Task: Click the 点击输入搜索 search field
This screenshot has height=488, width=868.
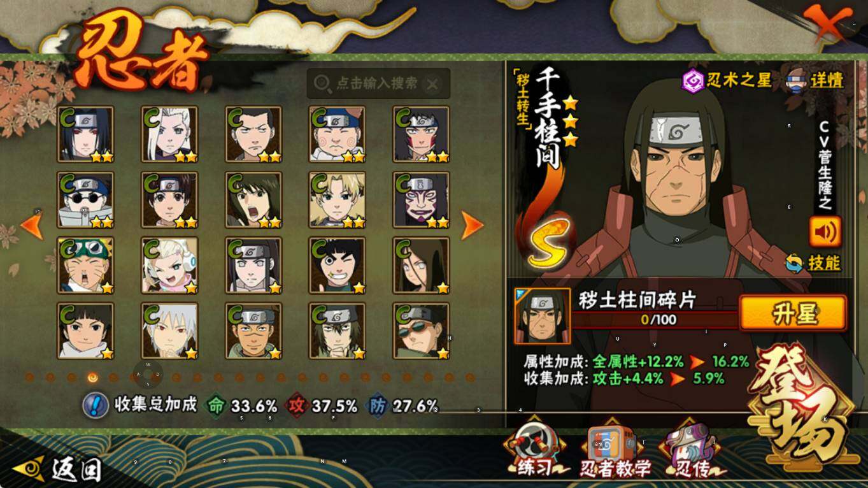Action: (x=378, y=83)
